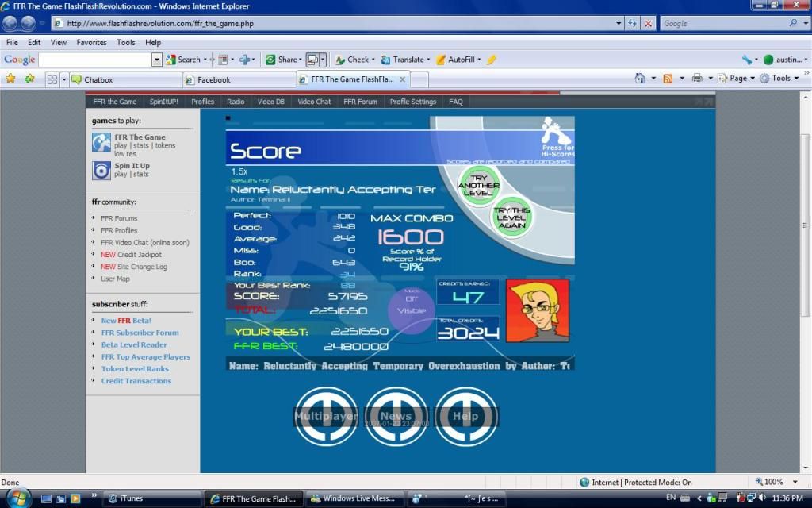This screenshot has height=508, width=812.
Task: Click Try This Level Again button
Action: point(511,218)
